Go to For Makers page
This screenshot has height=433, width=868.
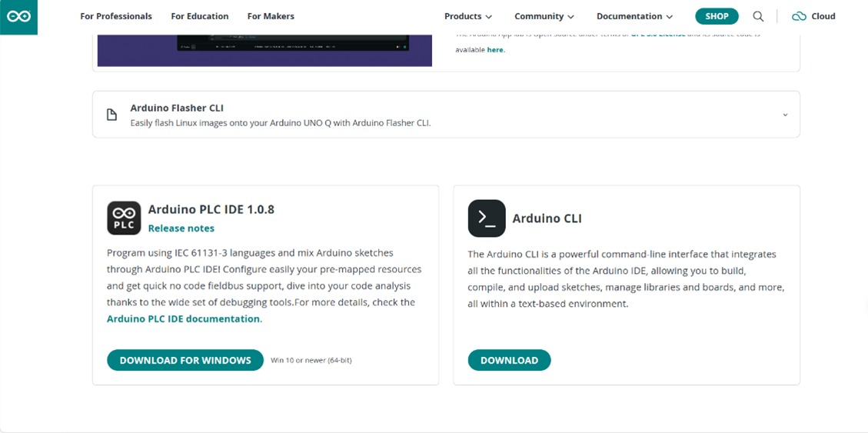[271, 17]
